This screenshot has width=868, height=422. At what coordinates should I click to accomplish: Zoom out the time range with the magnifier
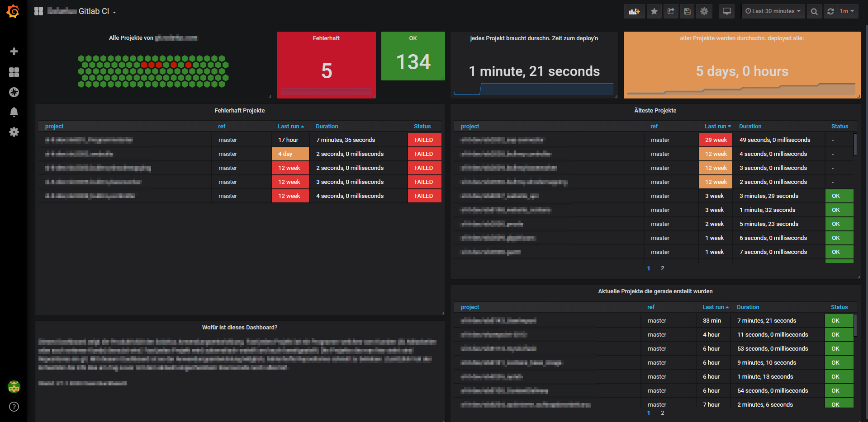click(x=814, y=11)
